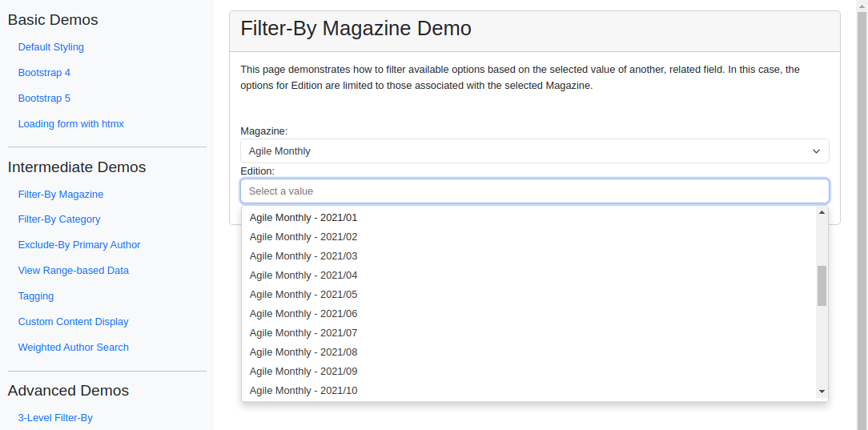Viewport: 868px width, 430px height.
Task: Select Agile Monthly - 2021/07 option
Action: (x=529, y=332)
